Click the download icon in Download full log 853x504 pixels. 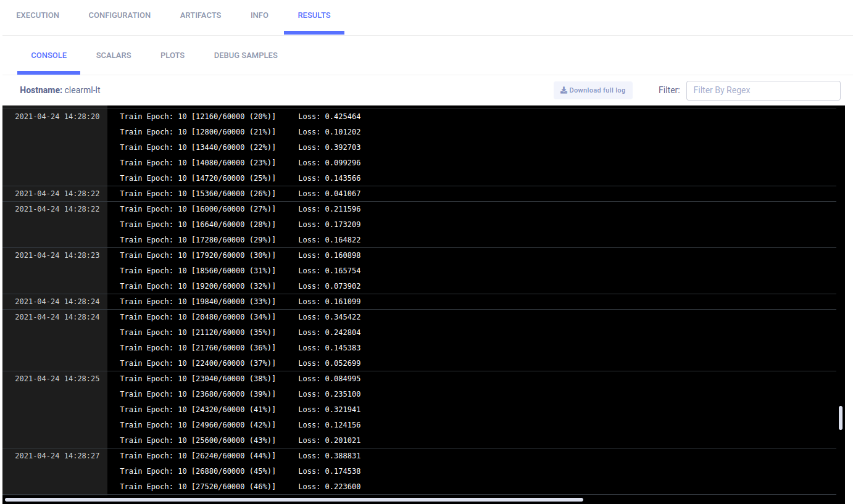[x=564, y=90]
